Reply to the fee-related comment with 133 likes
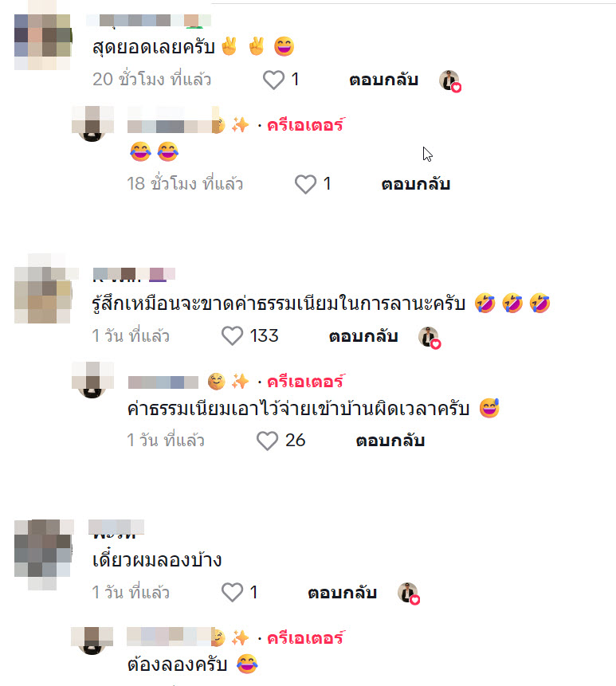 pos(363,336)
